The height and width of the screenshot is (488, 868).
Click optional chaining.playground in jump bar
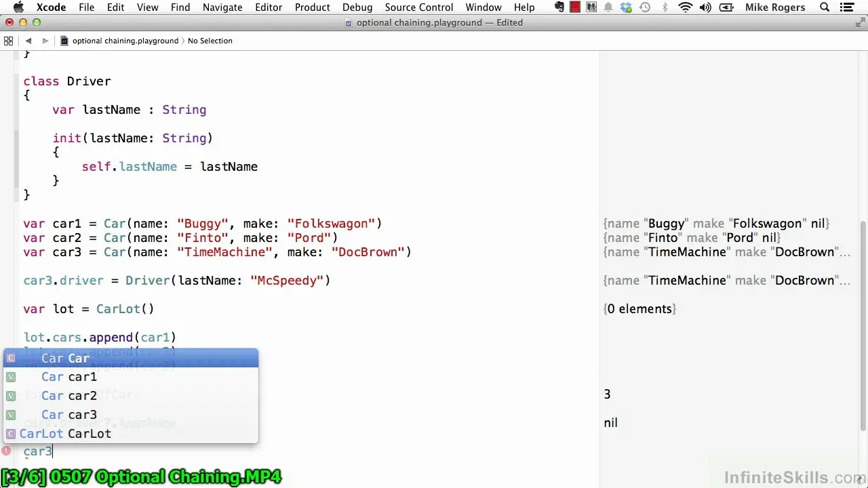coord(125,41)
